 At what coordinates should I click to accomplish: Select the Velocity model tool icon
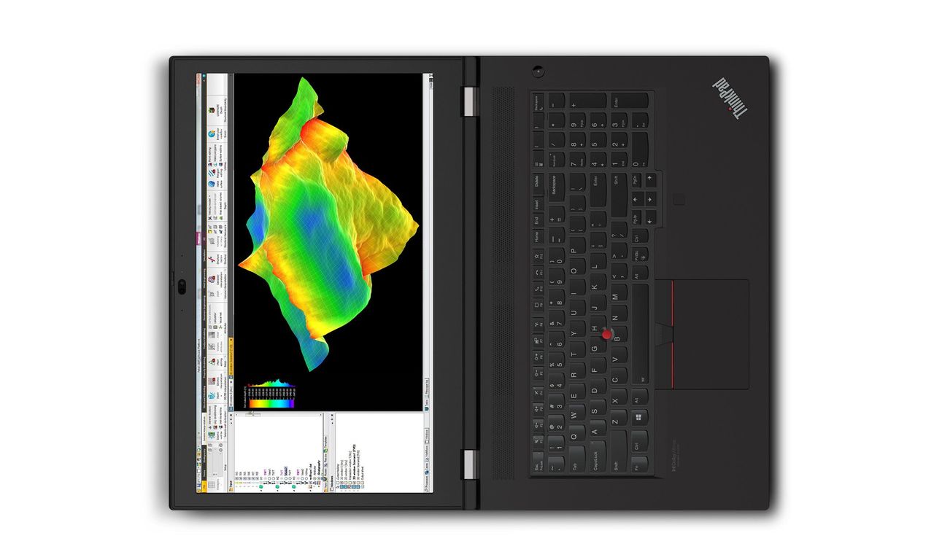(x=209, y=218)
